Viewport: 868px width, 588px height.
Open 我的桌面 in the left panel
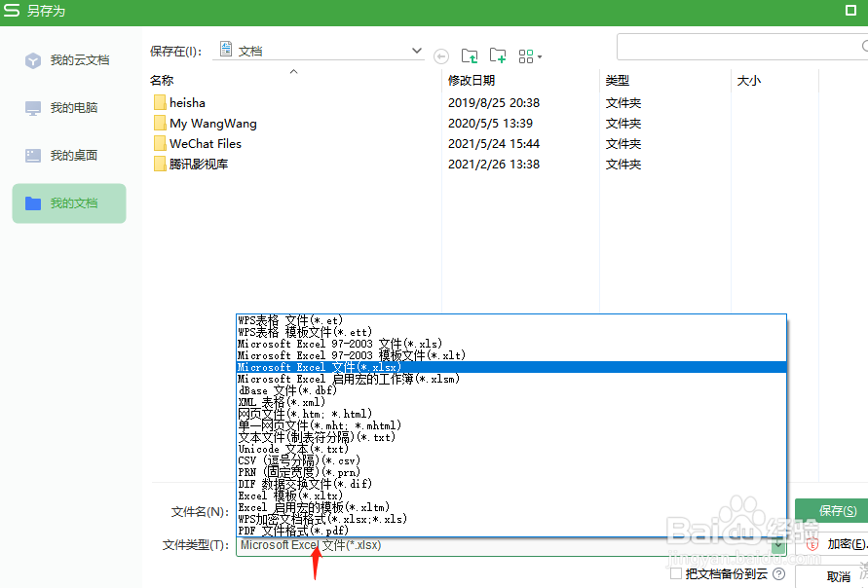click(68, 155)
